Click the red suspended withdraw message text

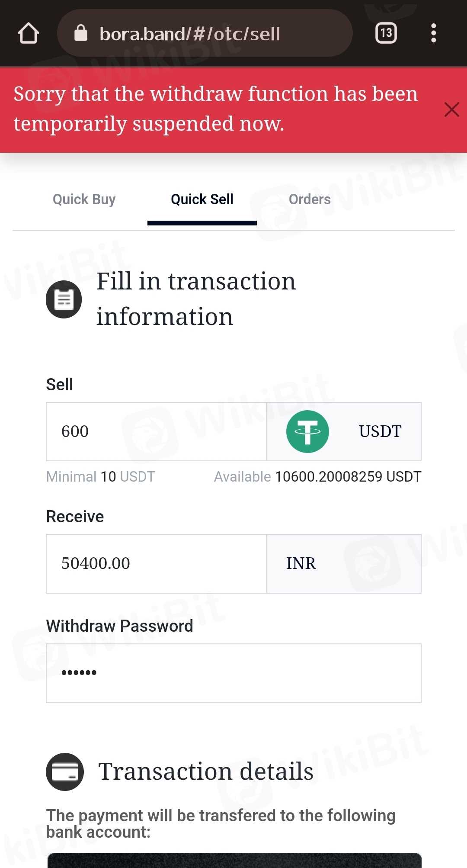(215, 109)
